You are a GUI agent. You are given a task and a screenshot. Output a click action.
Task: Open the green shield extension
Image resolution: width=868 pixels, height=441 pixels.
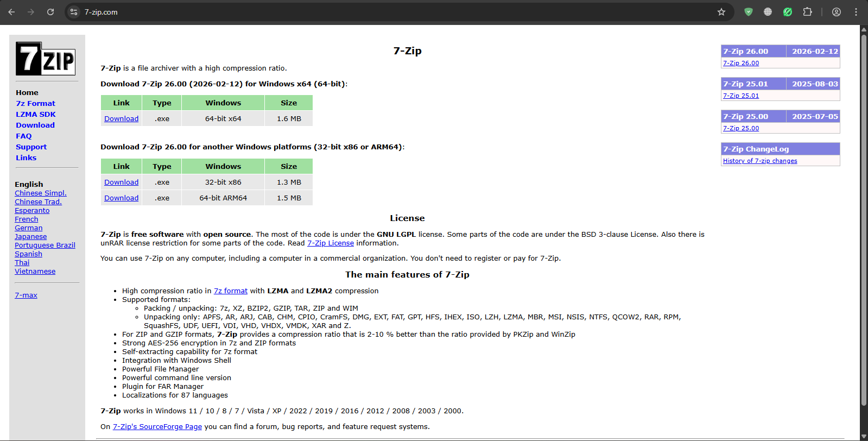point(749,12)
